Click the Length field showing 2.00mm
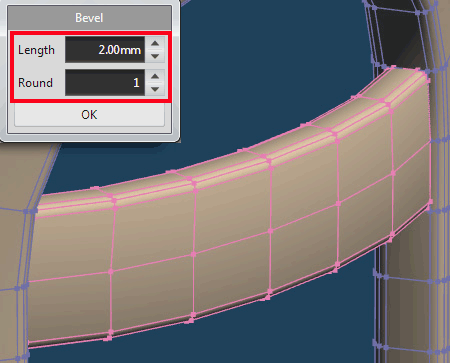450x363 pixels. click(x=105, y=50)
